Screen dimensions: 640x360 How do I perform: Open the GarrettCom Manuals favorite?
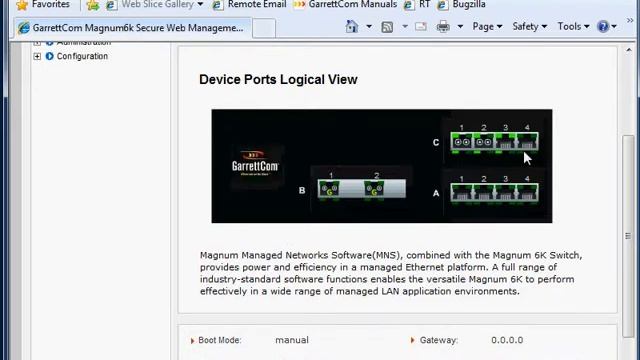tap(345, 4)
